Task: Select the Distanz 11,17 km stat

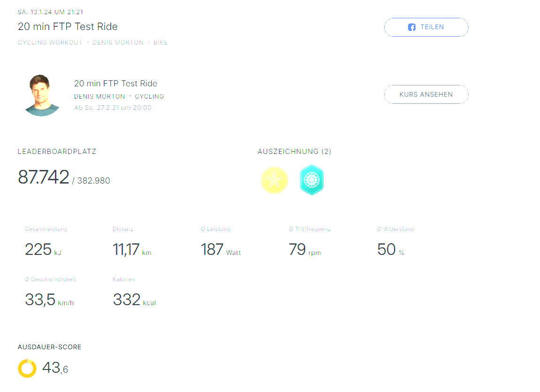Action: pos(132,249)
